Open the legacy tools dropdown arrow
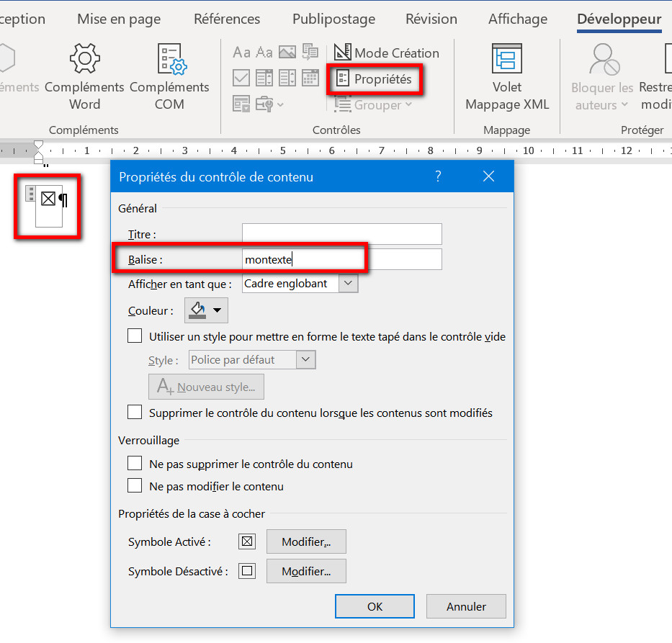Viewport: 672px width, 643px height. 280,105
